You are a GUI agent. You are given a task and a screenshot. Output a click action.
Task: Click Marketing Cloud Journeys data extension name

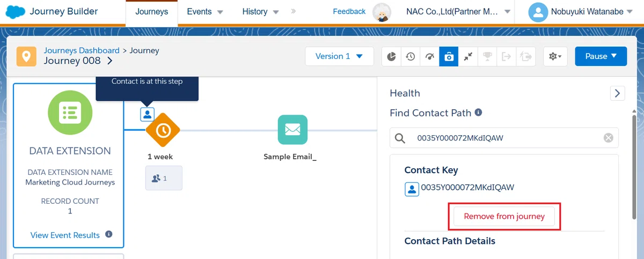(70, 182)
